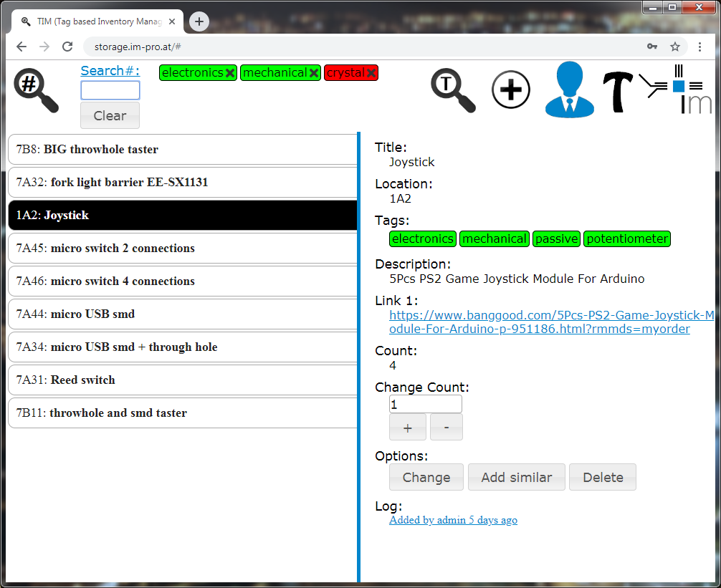Image resolution: width=721 pixels, height=588 pixels.
Task: Click the passive tag
Action: click(x=556, y=239)
